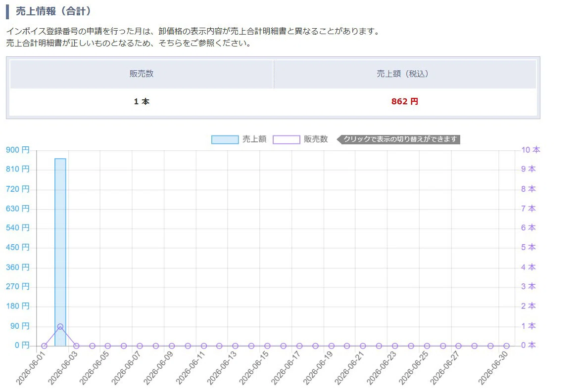Viewport: 578px width, 392px height.
Task: Select the 1 本 sales count value
Action: point(142,102)
